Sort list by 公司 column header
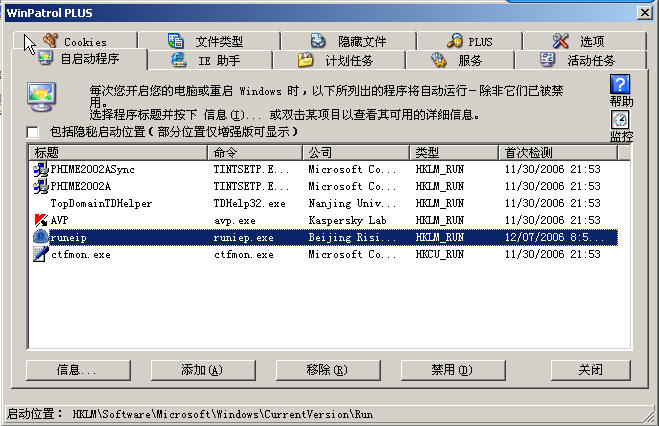Image resolution: width=659 pixels, height=426 pixels. [x=356, y=153]
